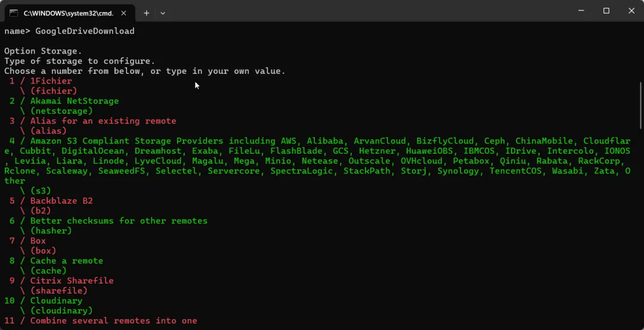Open a new terminal tab with plus button
The image size is (644, 330).
click(x=146, y=13)
